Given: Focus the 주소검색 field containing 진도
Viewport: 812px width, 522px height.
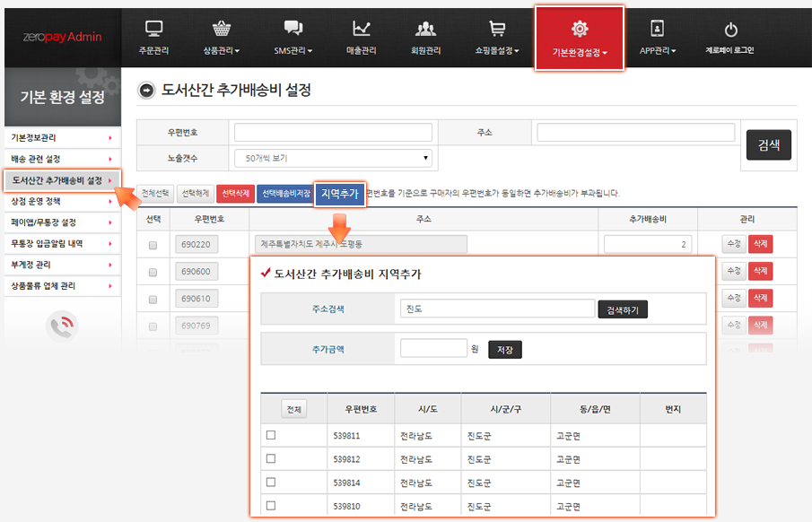Looking at the screenshot, I should click(497, 309).
